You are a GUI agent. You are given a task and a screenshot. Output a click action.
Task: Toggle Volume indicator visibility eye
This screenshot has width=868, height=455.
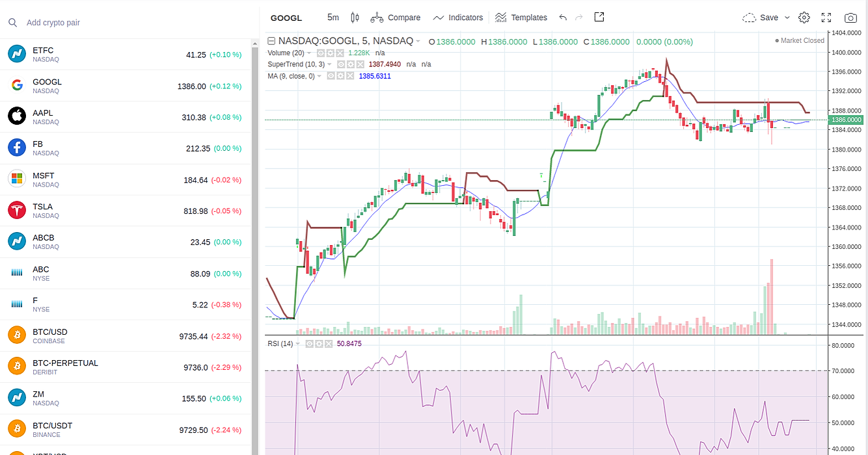[x=321, y=53]
